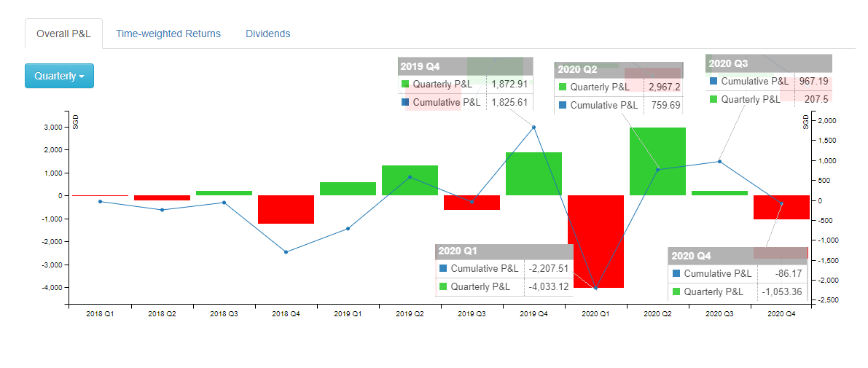Click the 2019 Q4 tooltip header
The image size is (868, 368).
tap(465, 66)
